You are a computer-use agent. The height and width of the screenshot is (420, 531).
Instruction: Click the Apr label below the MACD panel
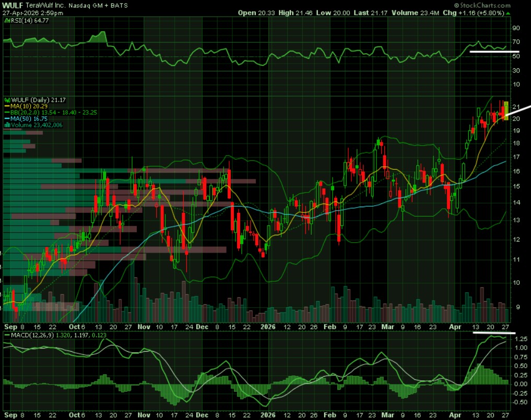(455, 415)
